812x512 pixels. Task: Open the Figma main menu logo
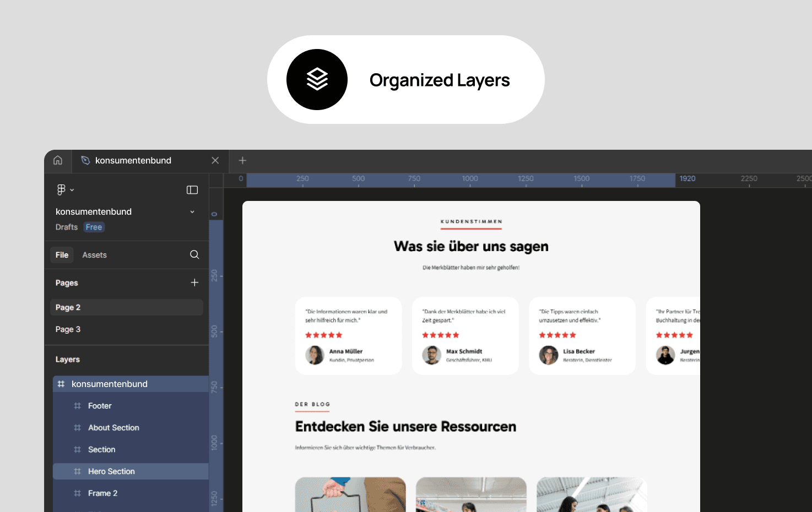[x=61, y=190]
